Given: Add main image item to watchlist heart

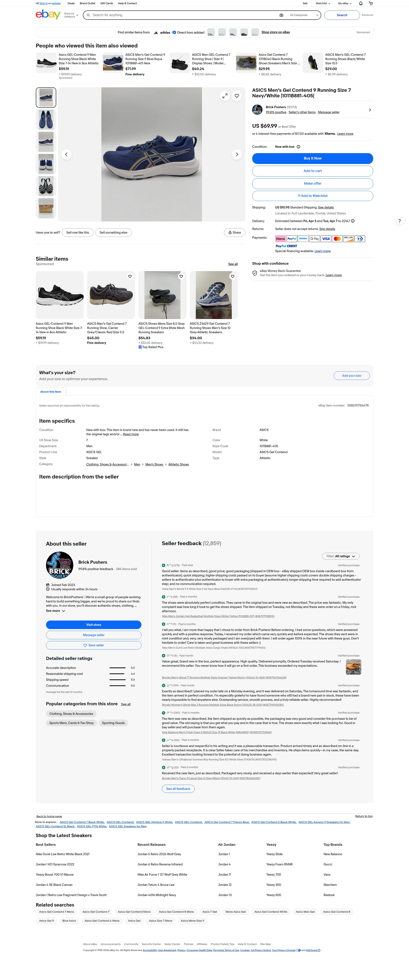Looking at the screenshot, I should (x=237, y=96).
